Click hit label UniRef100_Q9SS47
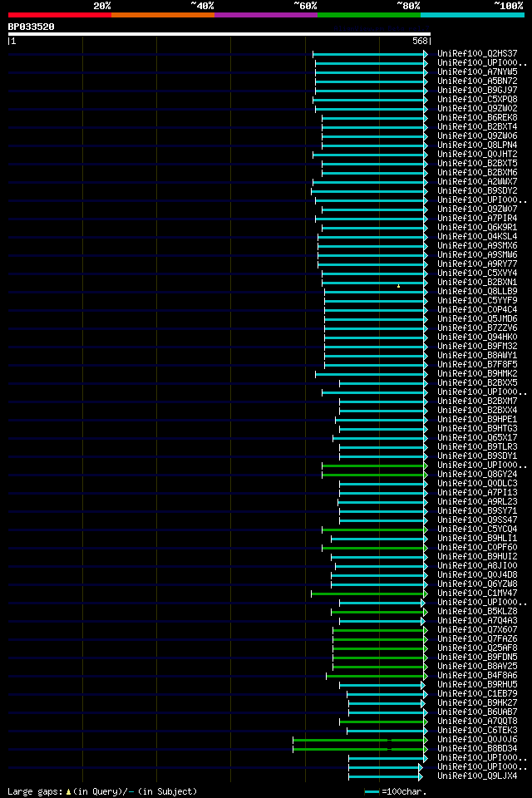The image size is (532, 798). (477, 520)
